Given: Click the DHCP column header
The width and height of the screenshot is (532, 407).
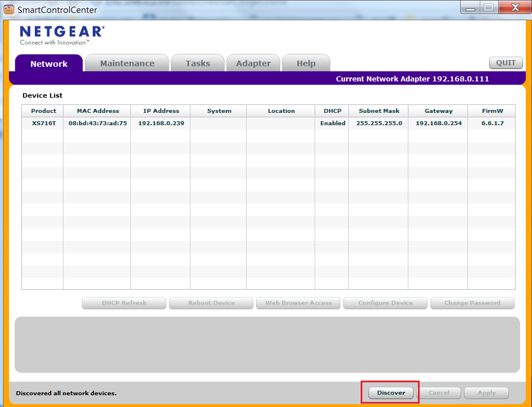Looking at the screenshot, I should 332,111.
